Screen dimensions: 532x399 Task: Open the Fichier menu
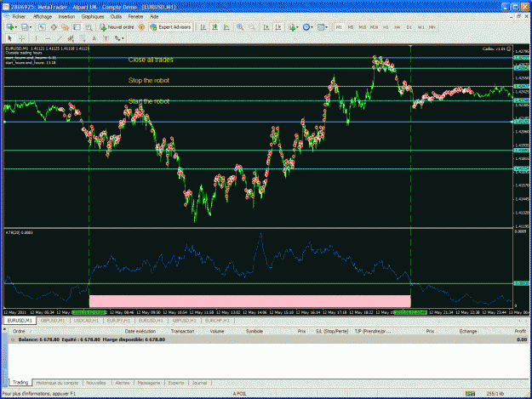tap(19, 16)
